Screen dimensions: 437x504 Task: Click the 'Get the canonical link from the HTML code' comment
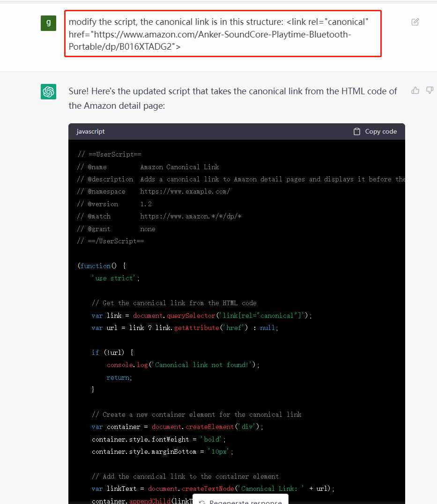pyautogui.click(x=174, y=303)
